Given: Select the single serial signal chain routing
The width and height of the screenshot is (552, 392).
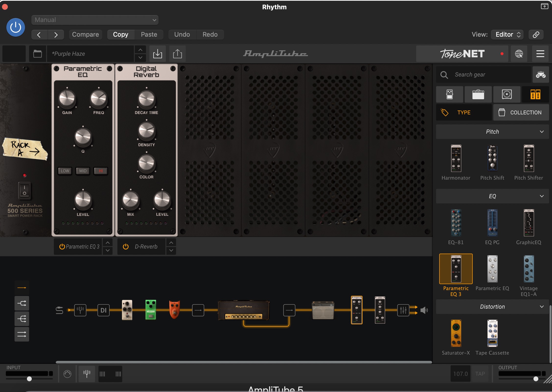Looking at the screenshot, I should [22, 288].
